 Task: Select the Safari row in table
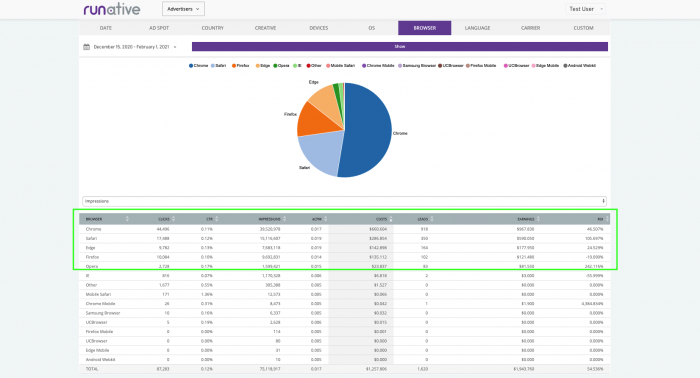click(344, 238)
